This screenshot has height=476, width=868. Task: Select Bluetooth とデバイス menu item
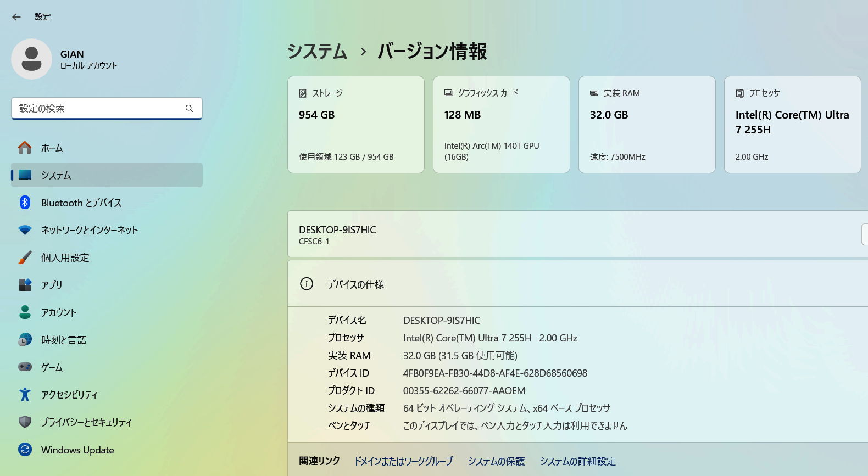tap(107, 203)
